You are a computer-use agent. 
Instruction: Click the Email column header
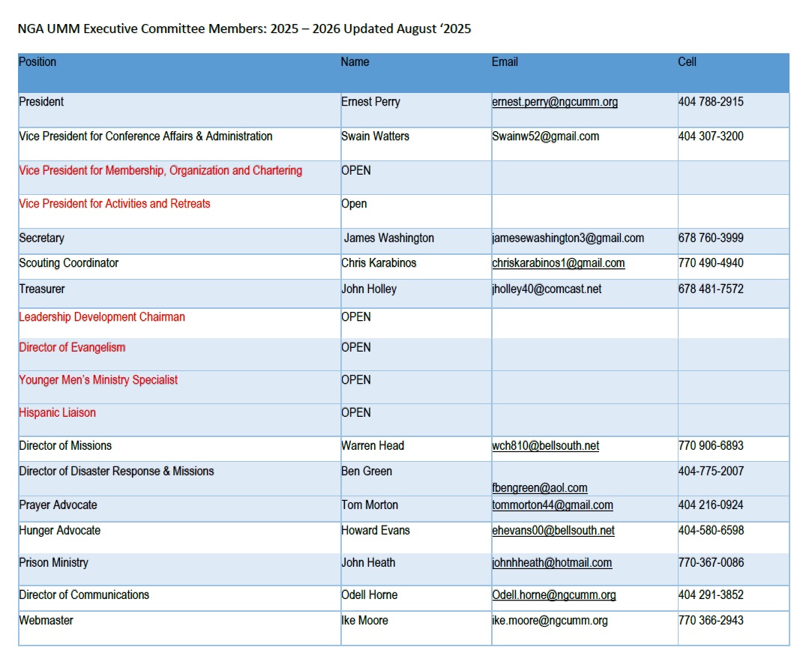505,62
